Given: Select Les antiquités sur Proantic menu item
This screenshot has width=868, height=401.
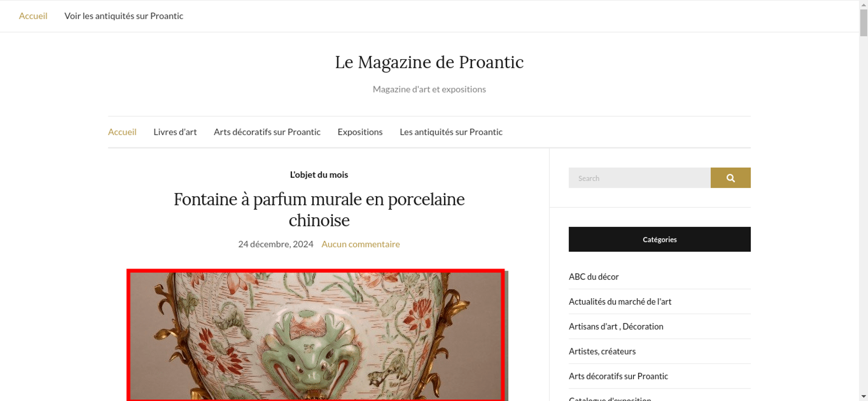Looking at the screenshot, I should [451, 132].
